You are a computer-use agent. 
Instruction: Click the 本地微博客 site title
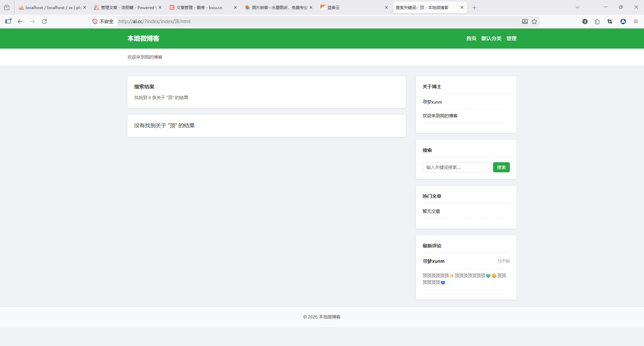tap(143, 39)
